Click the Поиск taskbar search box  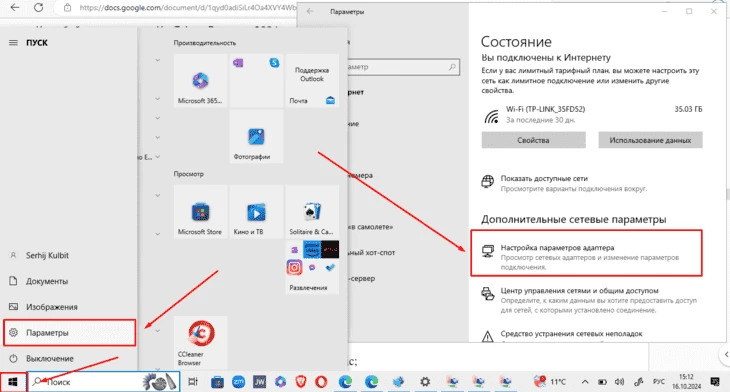pyautogui.click(x=103, y=382)
